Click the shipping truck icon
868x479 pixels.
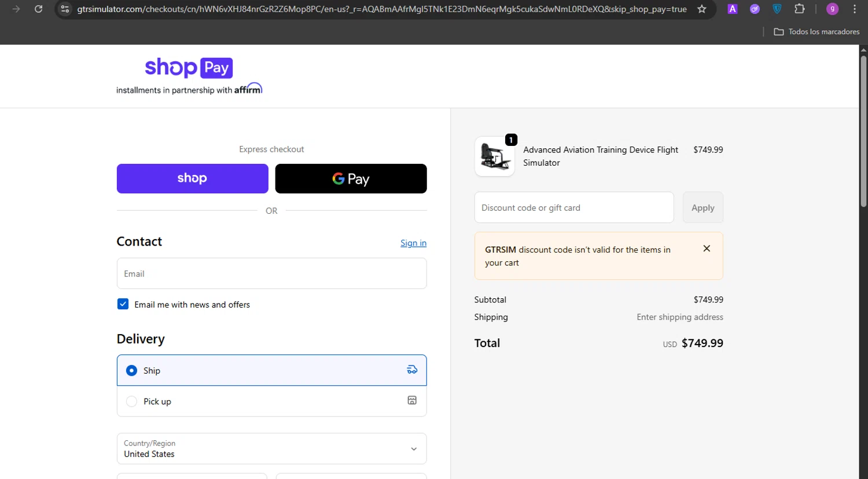pyautogui.click(x=412, y=370)
